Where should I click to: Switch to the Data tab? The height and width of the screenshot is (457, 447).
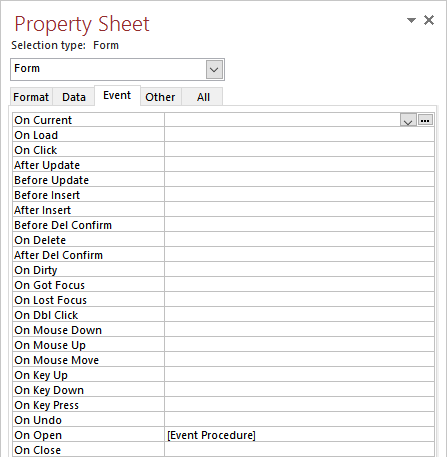(74, 97)
